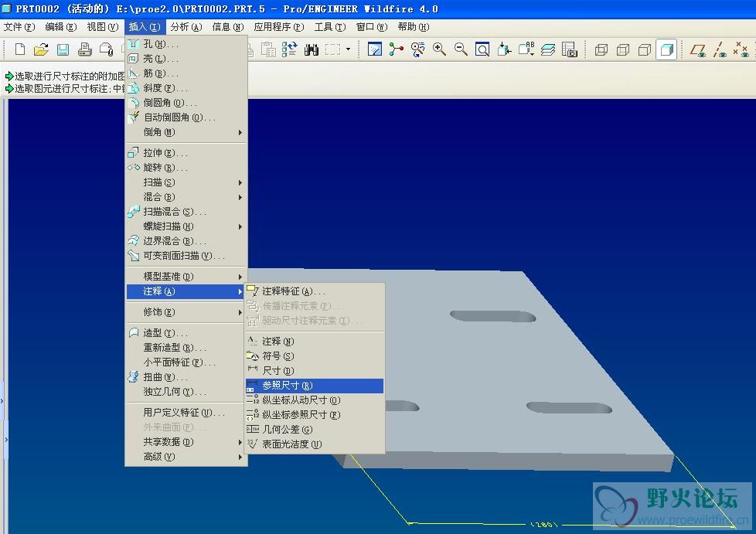Open the saved view list icon
Screen dimensions: 756x534
pyautogui.click(x=526, y=49)
